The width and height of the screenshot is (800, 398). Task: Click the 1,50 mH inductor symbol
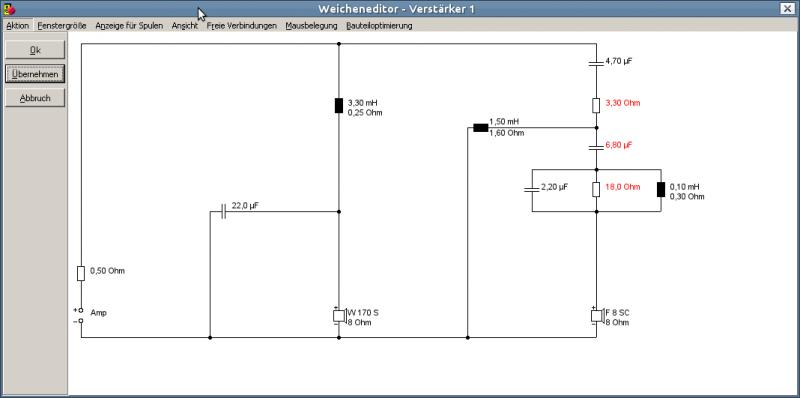coord(481,128)
